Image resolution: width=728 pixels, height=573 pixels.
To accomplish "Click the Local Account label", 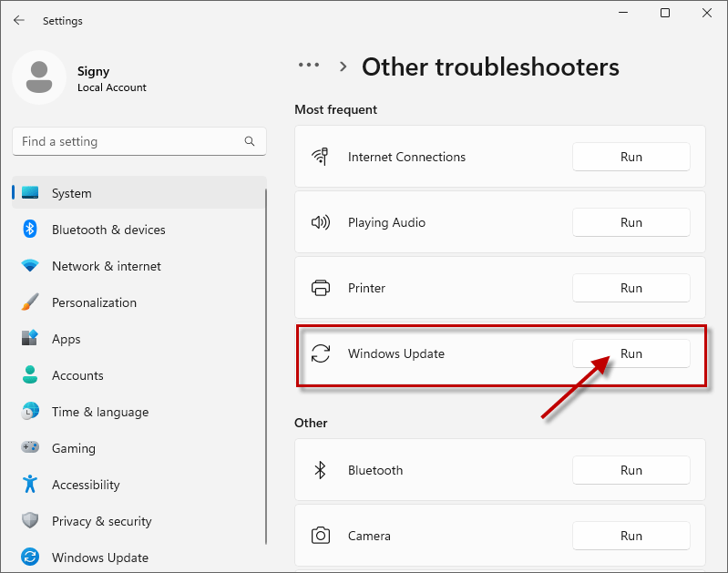I will coord(111,87).
